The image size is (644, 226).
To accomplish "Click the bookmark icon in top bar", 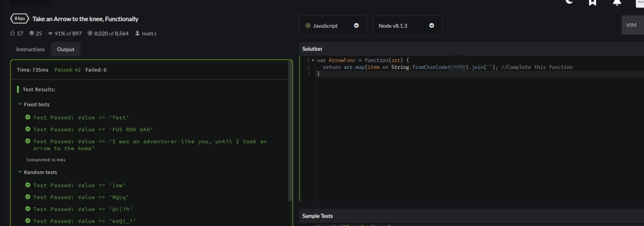I will [593, 2].
